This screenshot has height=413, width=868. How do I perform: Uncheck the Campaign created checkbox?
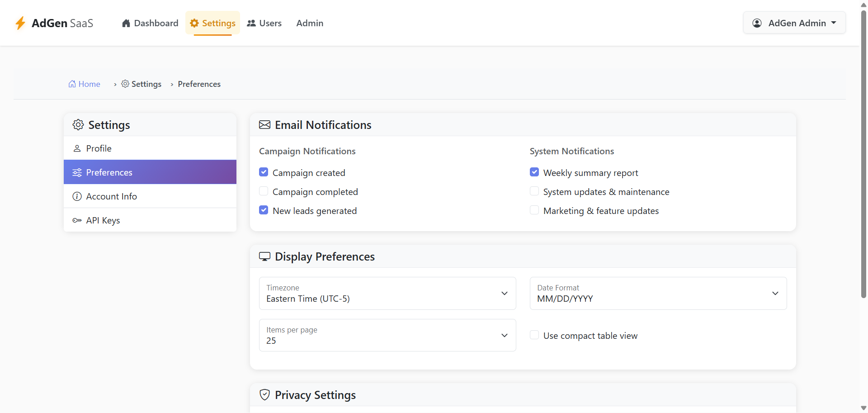(264, 172)
